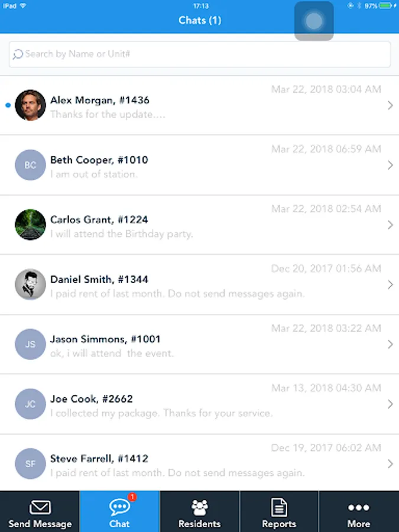Select the Chat speech bubble icon
This screenshot has height=532, width=399.
click(119, 507)
